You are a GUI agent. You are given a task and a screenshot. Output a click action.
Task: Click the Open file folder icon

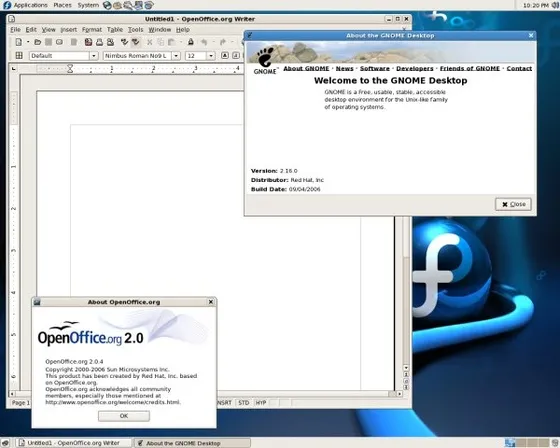pos(38,42)
